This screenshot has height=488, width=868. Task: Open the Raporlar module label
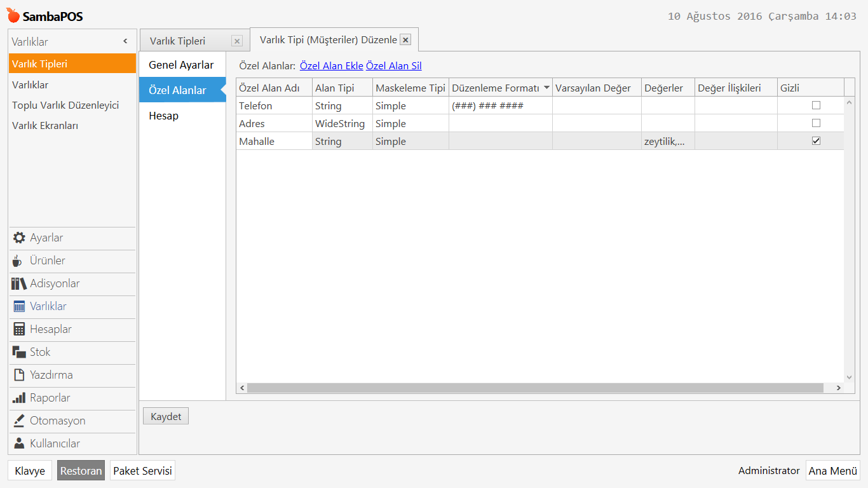tap(50, 398)
